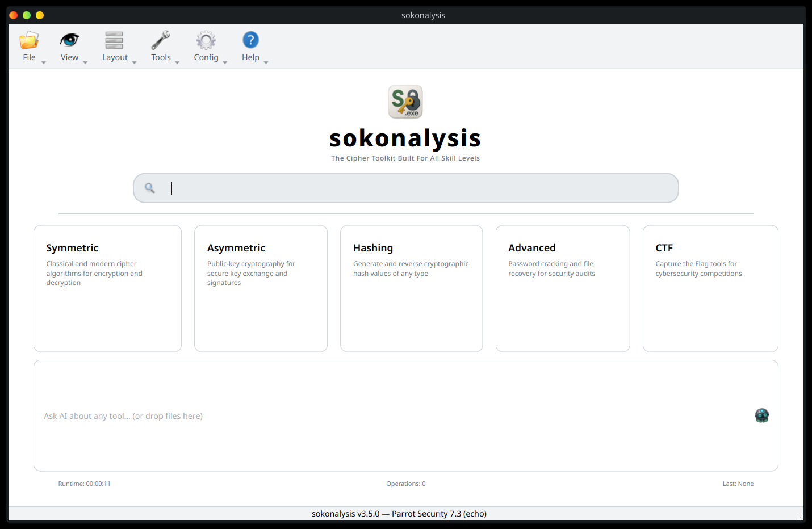Open the File menu label

pyautogui.click(x=29, y=57)
